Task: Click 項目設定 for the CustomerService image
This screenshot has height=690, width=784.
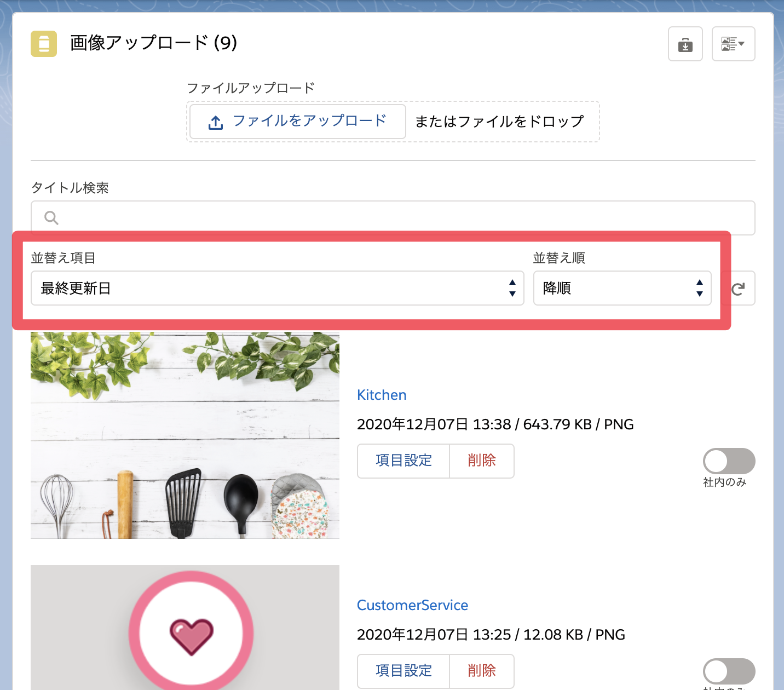Action: coord(403,671)
